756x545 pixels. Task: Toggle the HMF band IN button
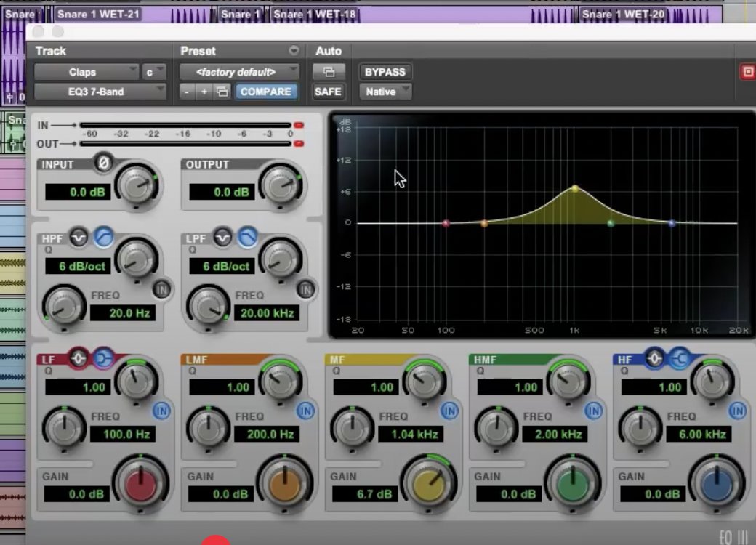click(x=593, y=411)
